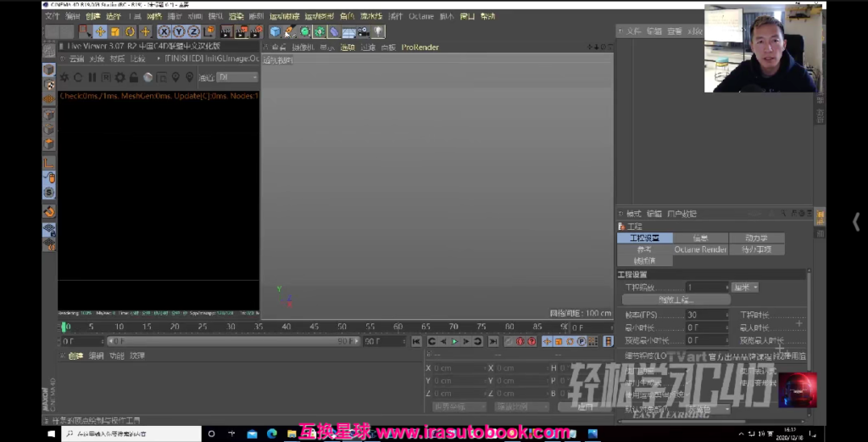Select the Scale tool in the top toolbar

click(115, 31)
